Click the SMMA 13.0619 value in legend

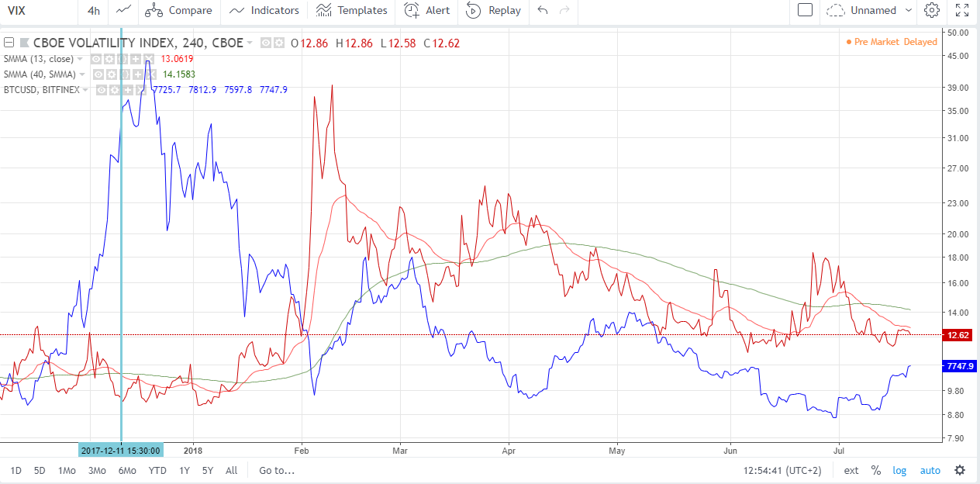click(x=177, y=59)
